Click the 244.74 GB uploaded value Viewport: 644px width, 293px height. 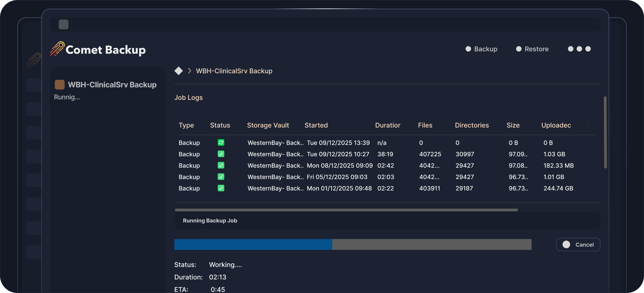pos(558,188)
